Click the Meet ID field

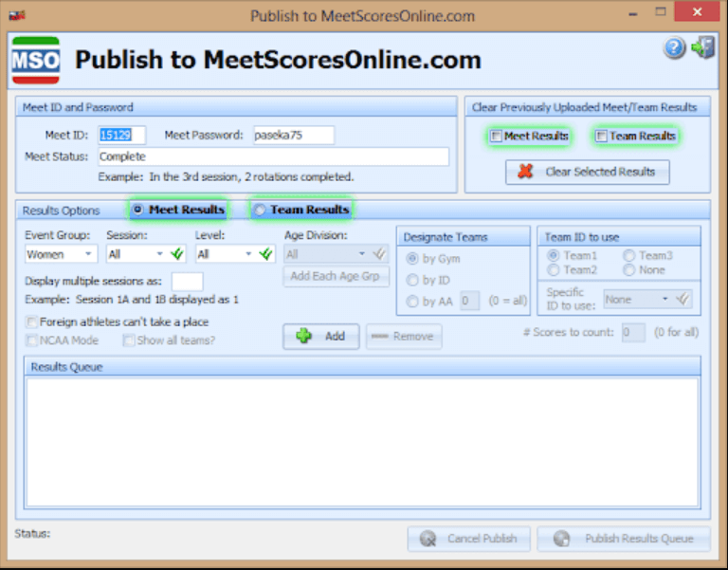tap(121, 136)
